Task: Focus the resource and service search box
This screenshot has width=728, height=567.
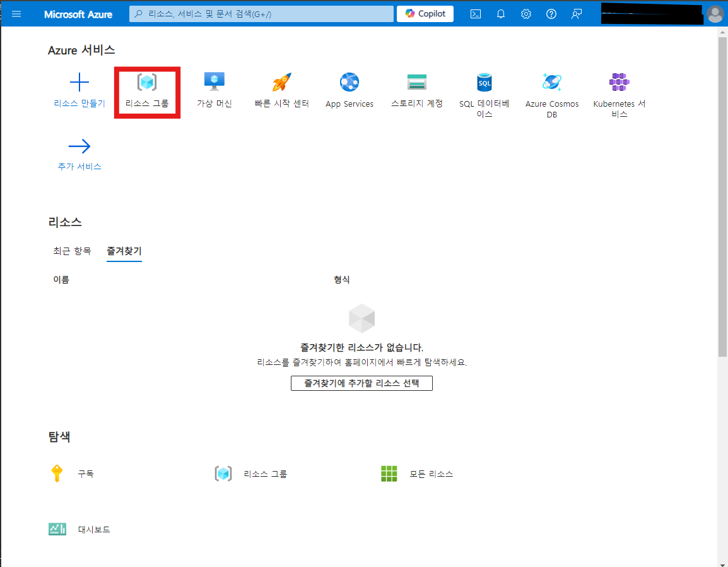Action: [261, 14]
